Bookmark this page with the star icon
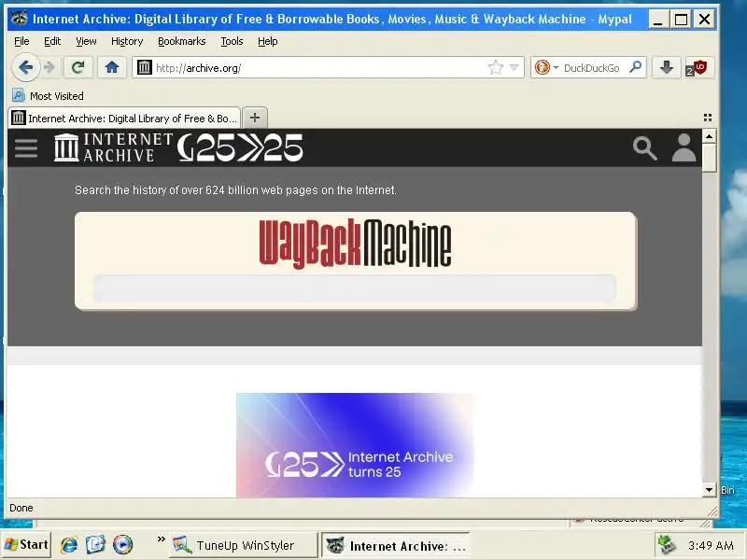747x560 pixels. point(496,67)
